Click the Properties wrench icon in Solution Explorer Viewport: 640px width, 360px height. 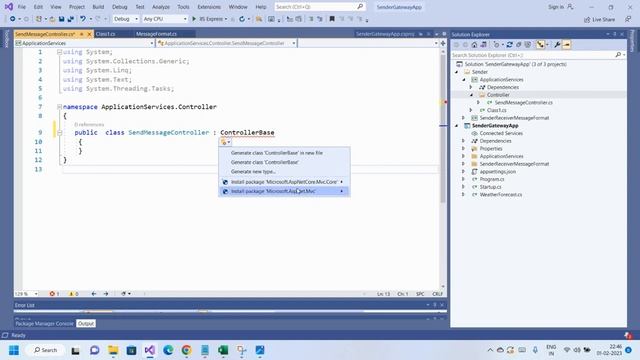(x=557, y=45)
